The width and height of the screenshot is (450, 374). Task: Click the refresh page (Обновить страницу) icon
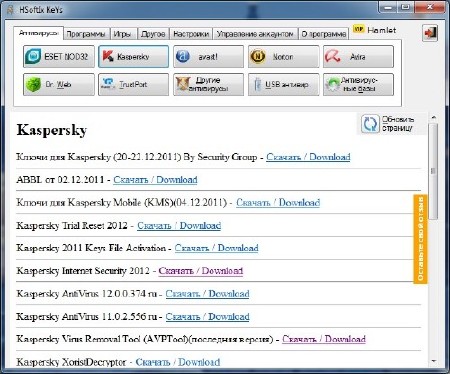point(370,124)
